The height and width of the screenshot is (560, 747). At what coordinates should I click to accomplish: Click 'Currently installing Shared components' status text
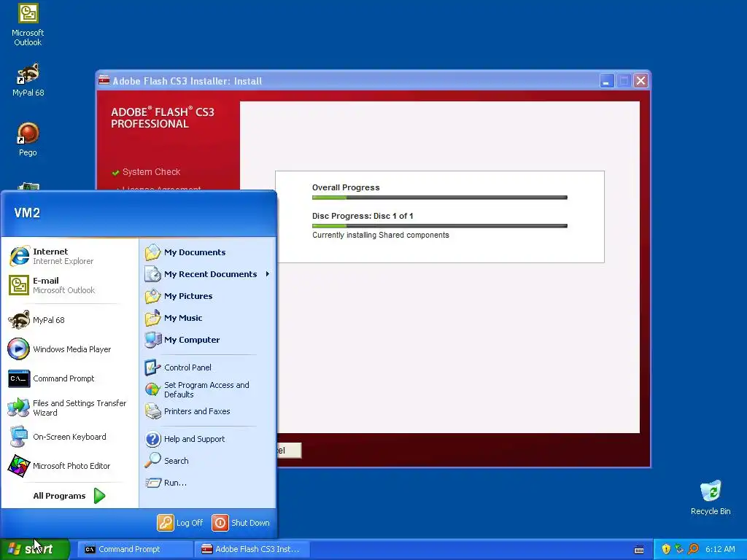[x=381, y=235]
